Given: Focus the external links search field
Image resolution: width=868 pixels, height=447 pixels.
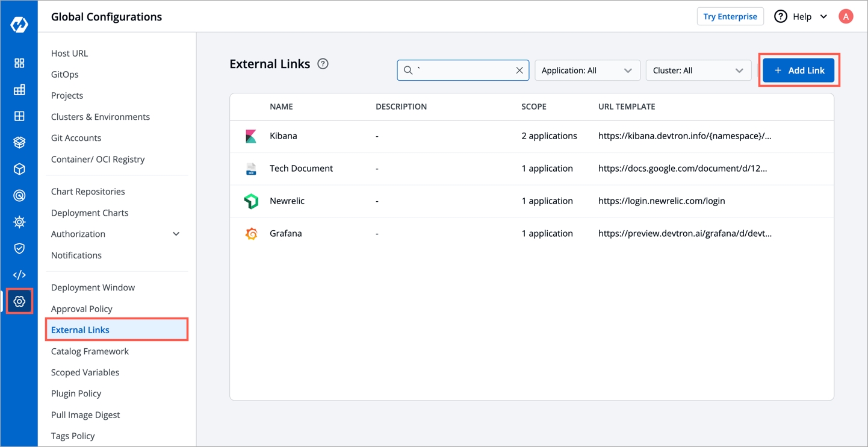Looking at the screenshot, I should [463, 70].
